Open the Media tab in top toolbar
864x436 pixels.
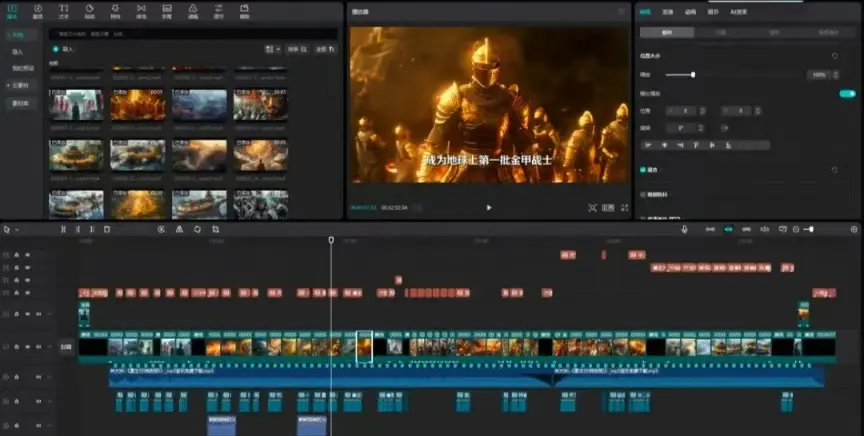12,11
